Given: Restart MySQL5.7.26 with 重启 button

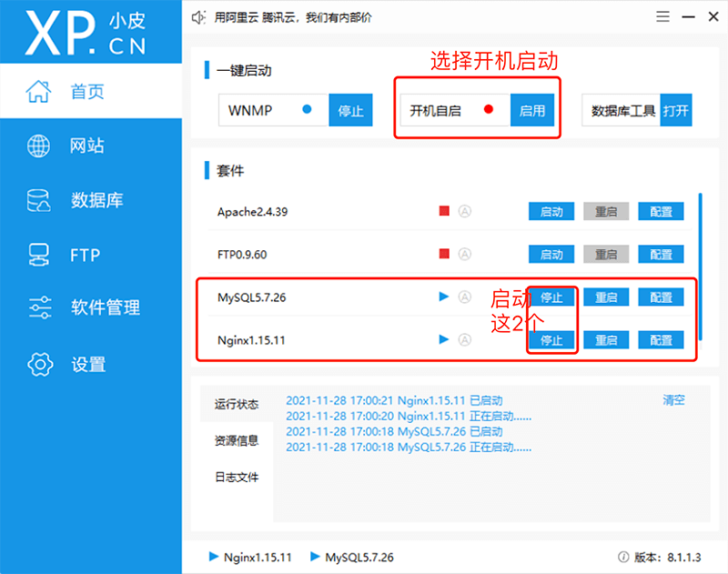Looking at the screenshot, I should click(606, 297).
